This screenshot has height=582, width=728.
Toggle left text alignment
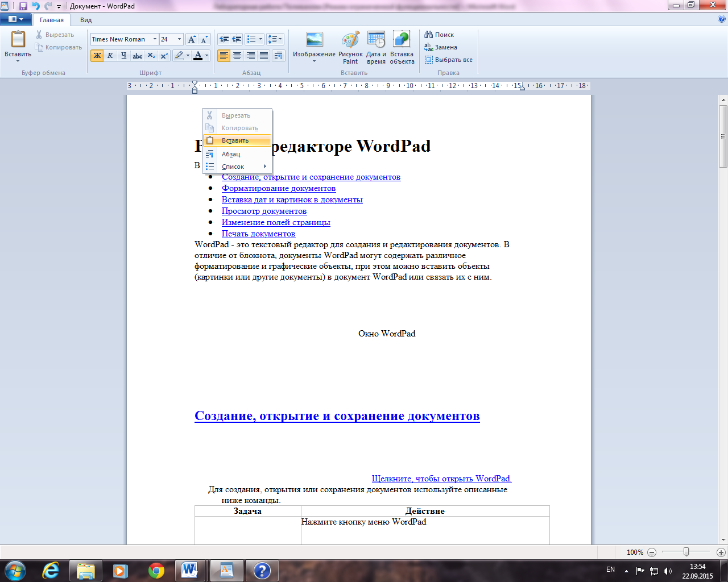pos(224,56)
